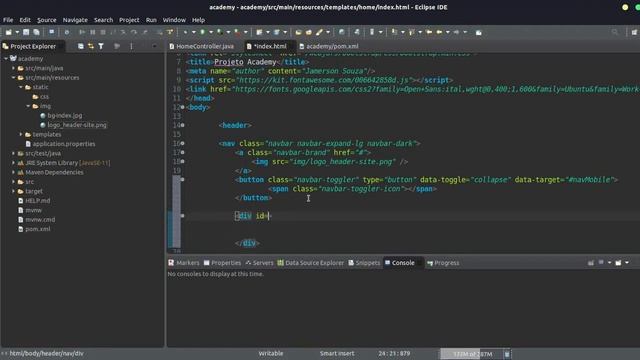Click Collapse All in Project Explorer
Viewport: 640px width, 360px height.
[81, 46]
